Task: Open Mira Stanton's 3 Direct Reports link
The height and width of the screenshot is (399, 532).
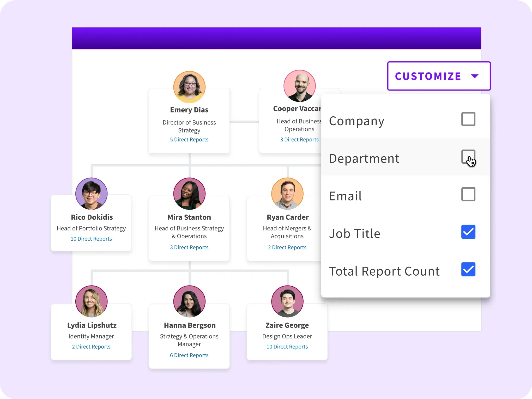Action: coord(189,247)
